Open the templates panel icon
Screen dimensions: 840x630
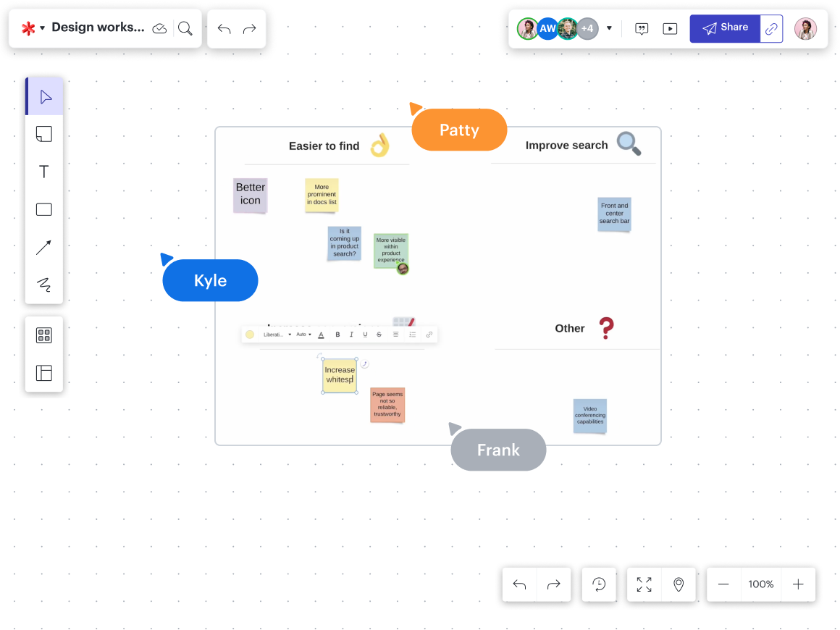point(44,373)
